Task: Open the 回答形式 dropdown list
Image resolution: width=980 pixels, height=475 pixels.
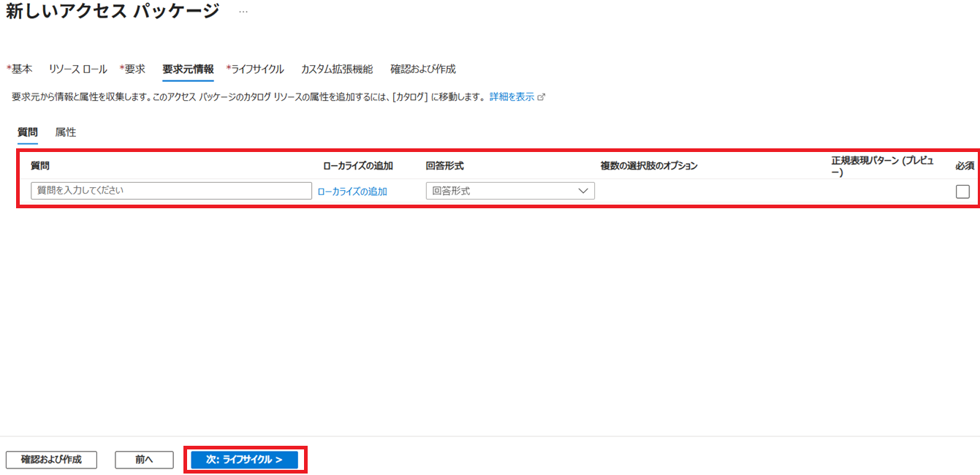Action: (x=509, y=191)
